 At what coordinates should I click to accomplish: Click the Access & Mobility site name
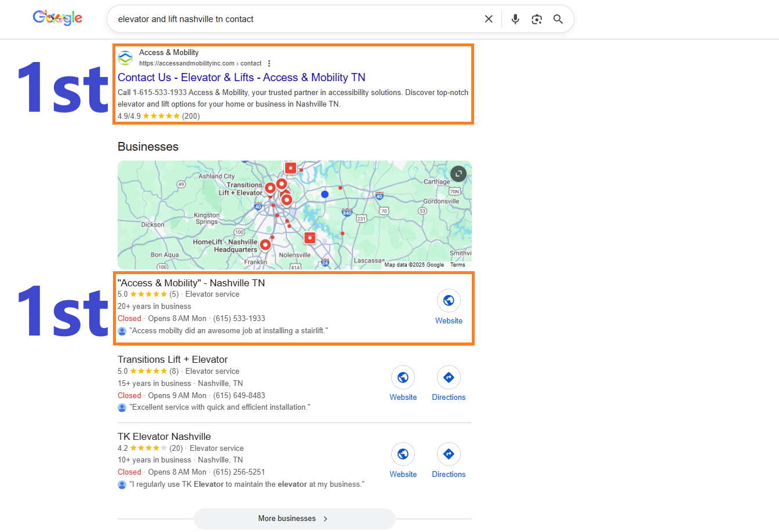(169, 52)
